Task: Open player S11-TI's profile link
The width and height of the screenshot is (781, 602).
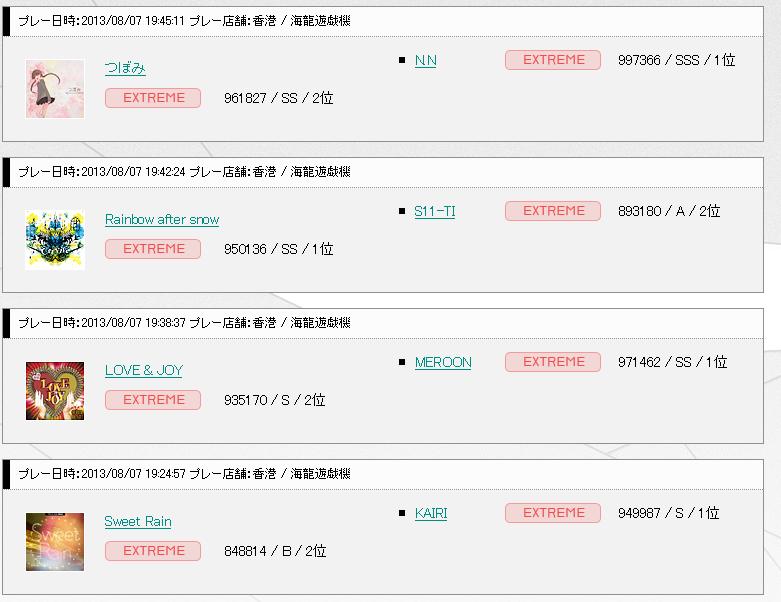Action: point(434,211)
